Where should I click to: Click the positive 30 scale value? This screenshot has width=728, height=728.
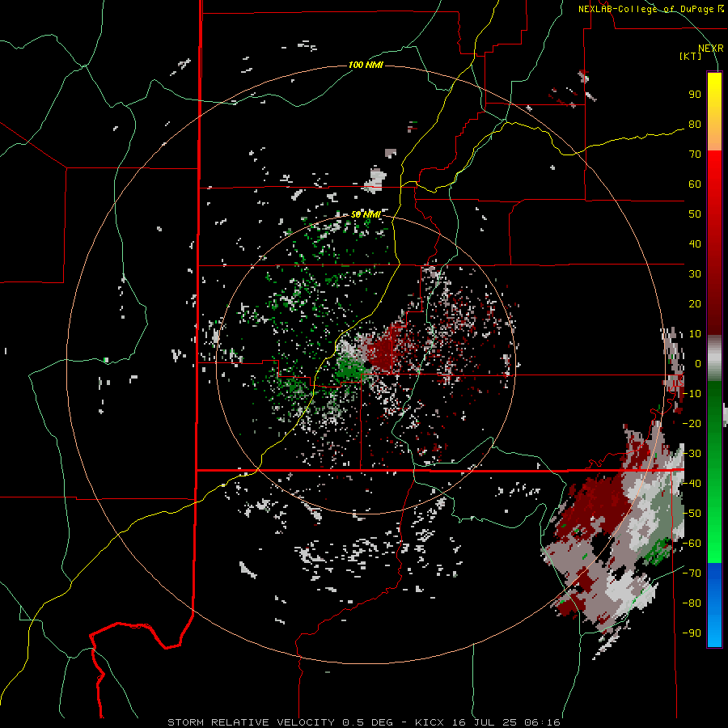(x=695, y=274)
